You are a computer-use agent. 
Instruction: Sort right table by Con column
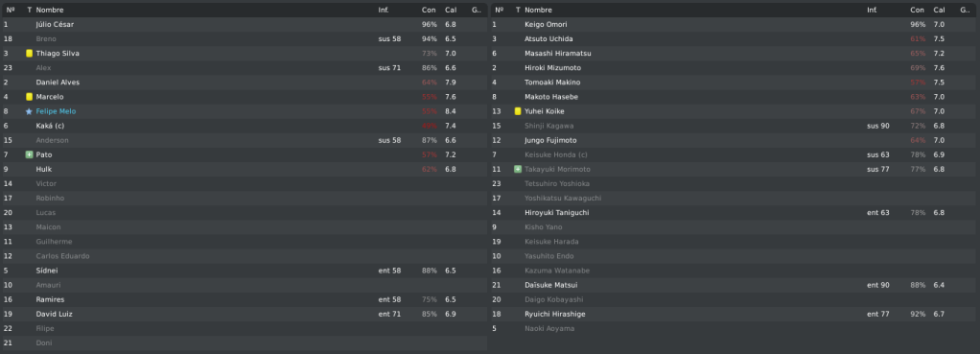coord(918,10)
